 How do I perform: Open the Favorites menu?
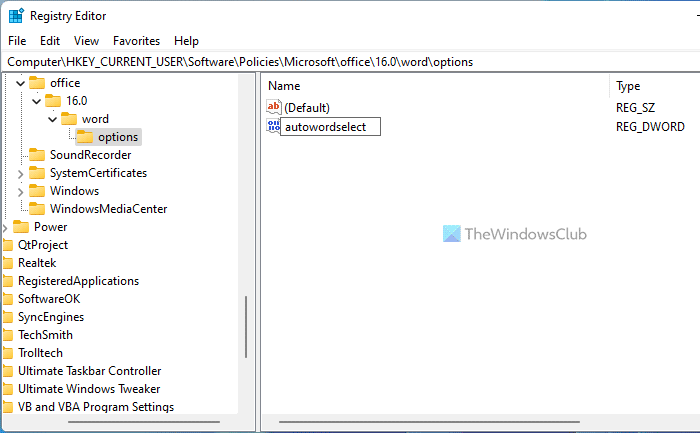coord(136,41)
